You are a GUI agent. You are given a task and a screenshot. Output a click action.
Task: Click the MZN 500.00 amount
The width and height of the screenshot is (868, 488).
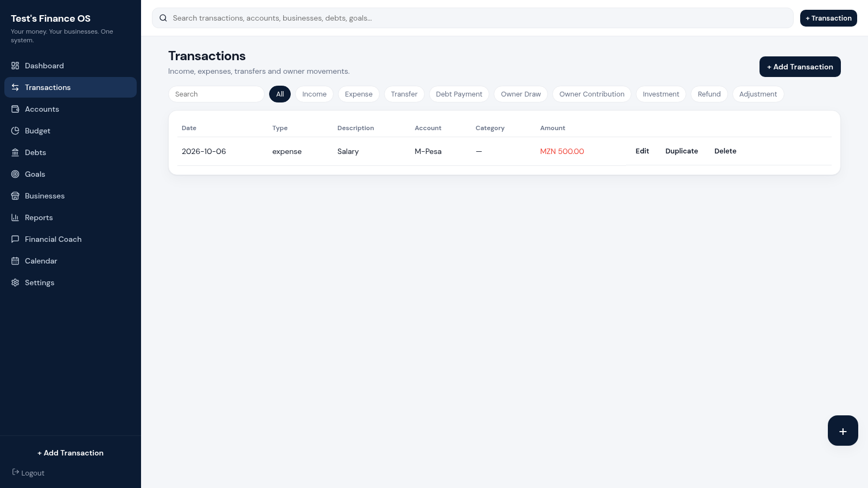tap(562, 151)
